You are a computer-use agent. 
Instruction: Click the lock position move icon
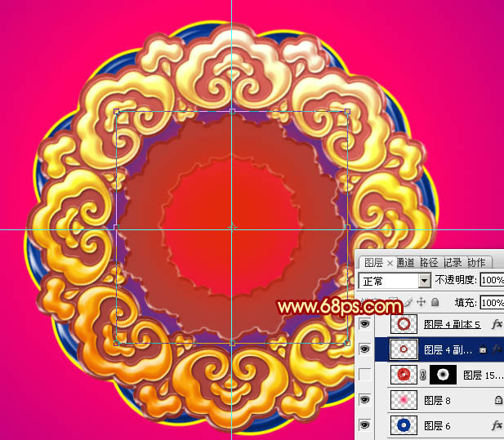(421, 302)
